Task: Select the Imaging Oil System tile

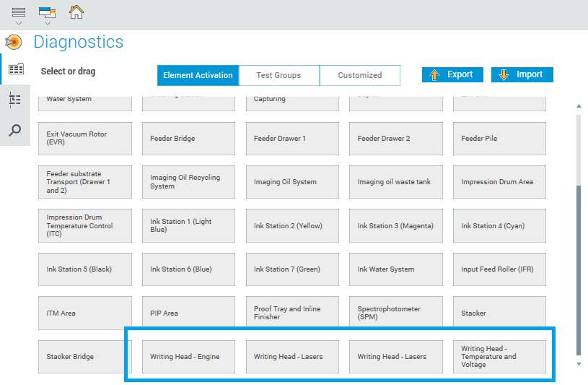Action: (292, 182)
